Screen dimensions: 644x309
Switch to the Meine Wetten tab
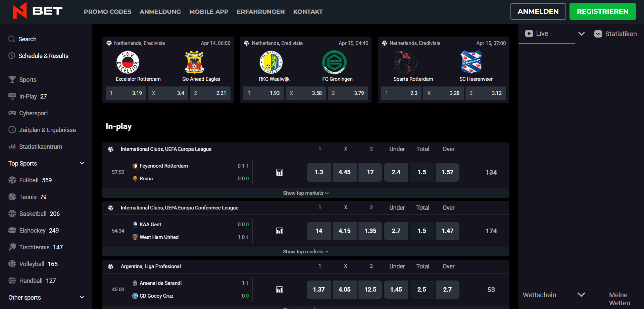(x=620, y=299)
